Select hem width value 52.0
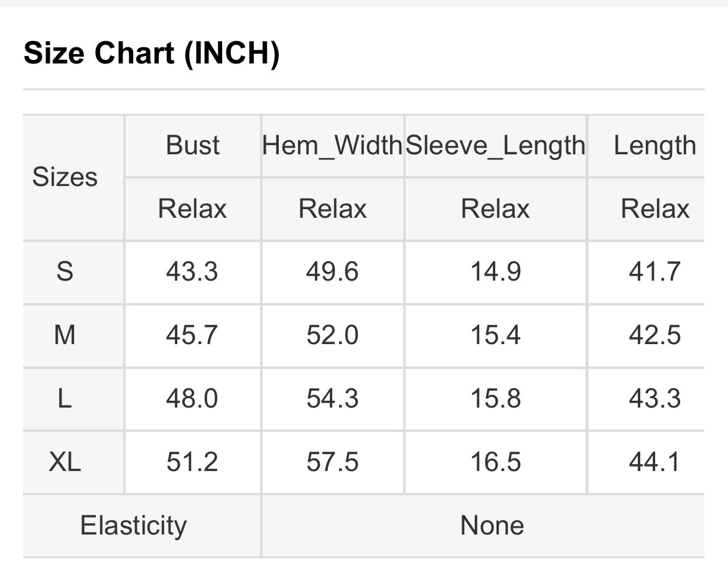The image size is (728, 570). [332, 335]
